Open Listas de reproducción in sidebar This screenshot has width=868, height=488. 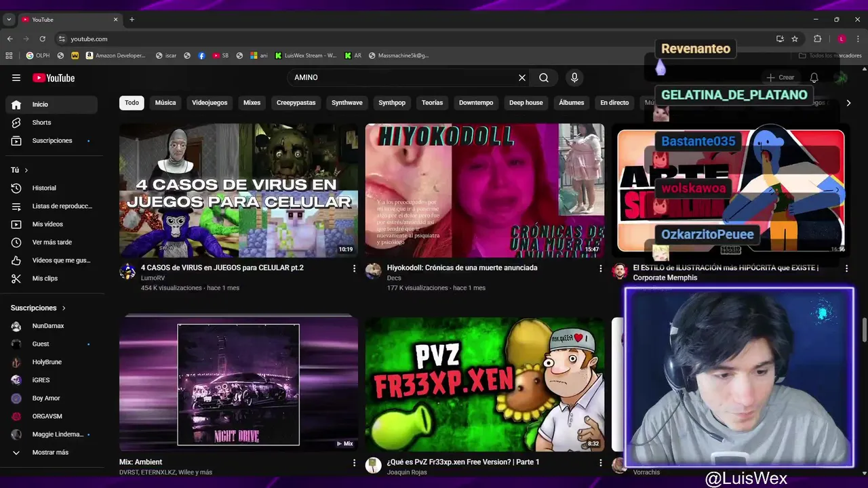coord(52,206)
